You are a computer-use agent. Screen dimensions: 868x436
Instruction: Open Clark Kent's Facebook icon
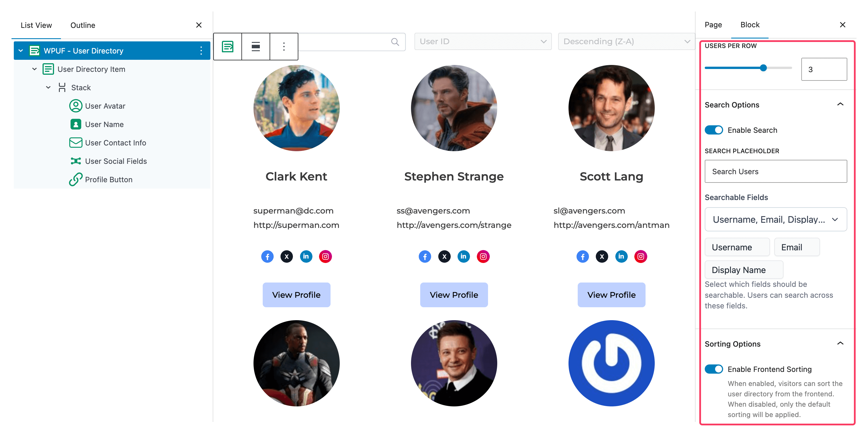click(267, 257)
